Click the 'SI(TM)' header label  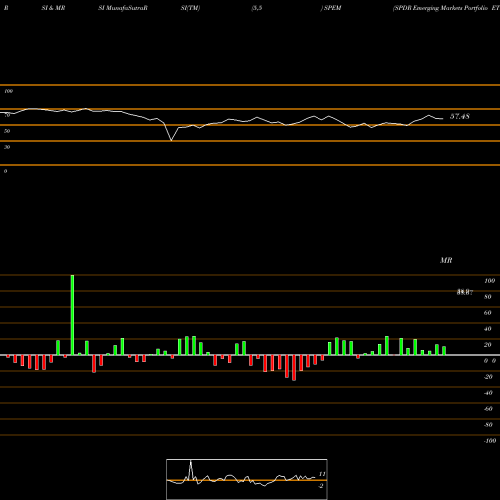[190, 8]
